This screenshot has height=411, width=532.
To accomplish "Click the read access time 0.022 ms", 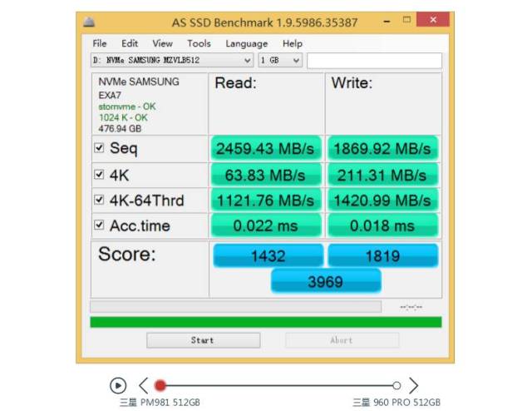I will tap(266, 225).
